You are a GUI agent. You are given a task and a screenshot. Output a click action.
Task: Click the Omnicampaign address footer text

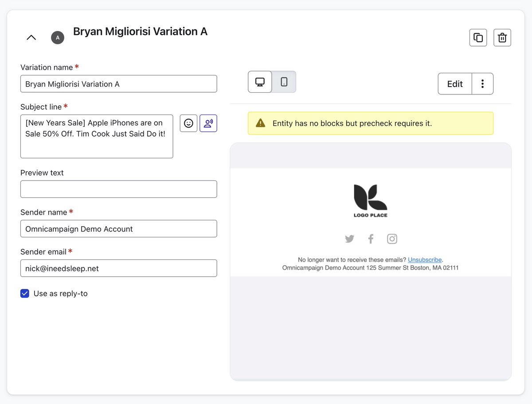coord(371,268)
